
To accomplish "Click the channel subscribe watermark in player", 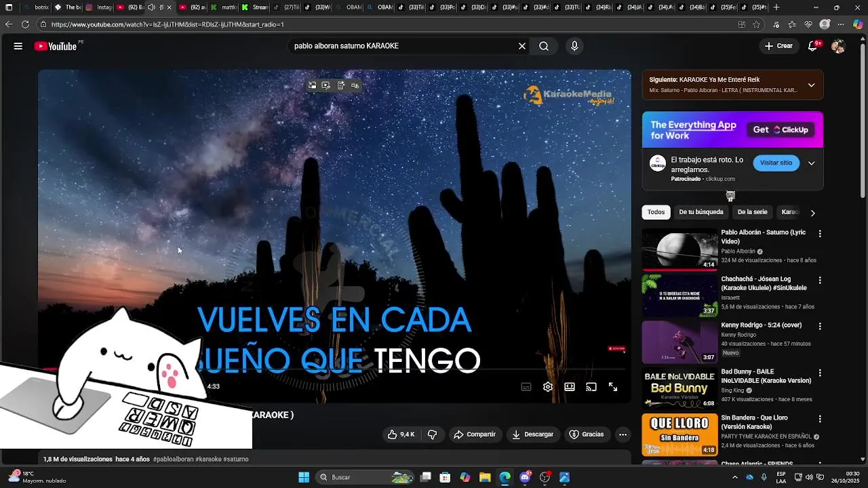I will [616, 348].
